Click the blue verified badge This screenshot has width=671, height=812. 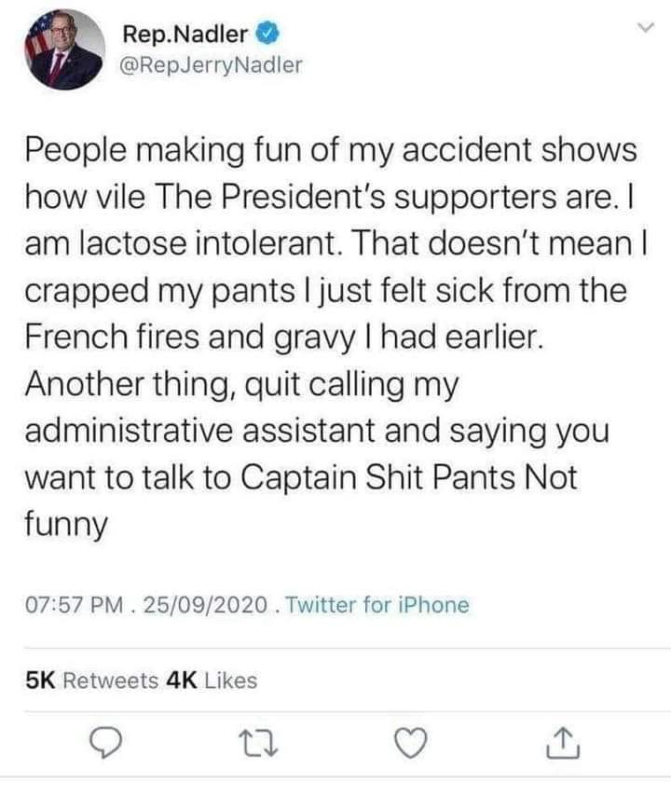267,35
